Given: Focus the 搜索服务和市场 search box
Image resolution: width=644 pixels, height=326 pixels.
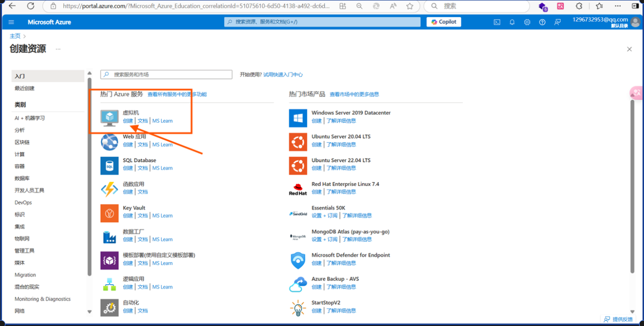Looking at the screenshot, I should [x=166, y=75].
